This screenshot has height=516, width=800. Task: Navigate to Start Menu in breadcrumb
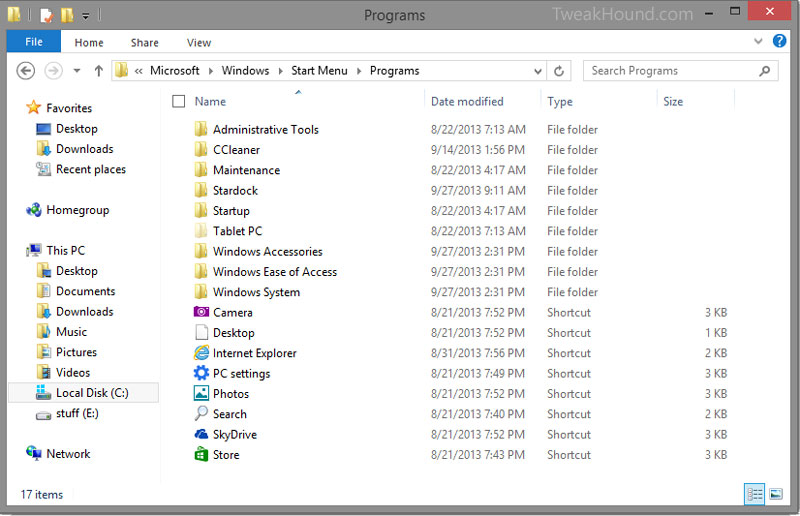click(319, 70)
